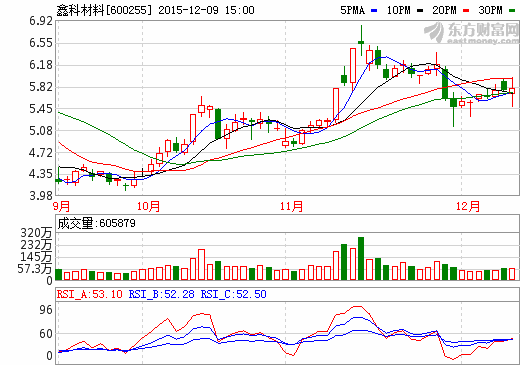Click the 6.55 price axis label
520x365 pixels.
(41, 43)
